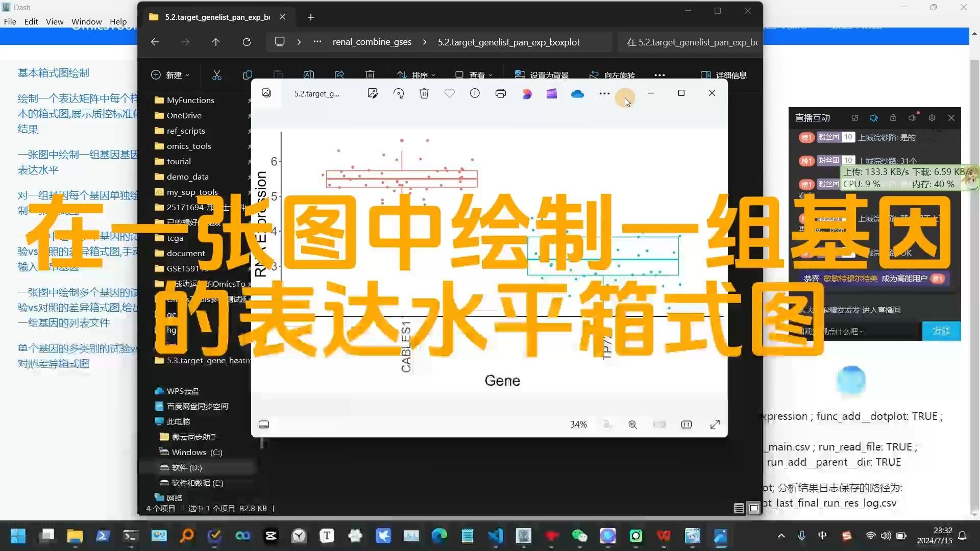Go up one folder level in File Explorer

[x=216, y=42]
